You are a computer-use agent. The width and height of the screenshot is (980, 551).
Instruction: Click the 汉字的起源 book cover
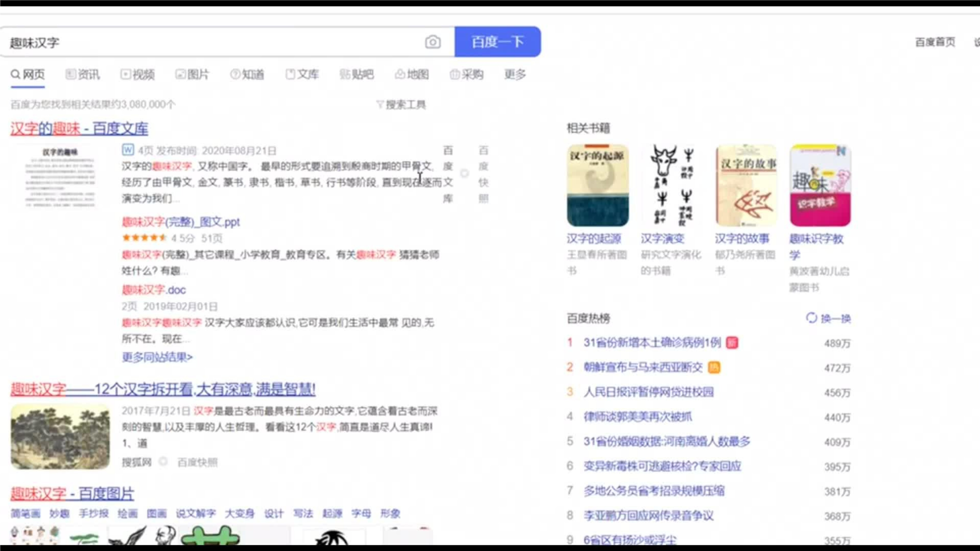click(x=598, y=186)
